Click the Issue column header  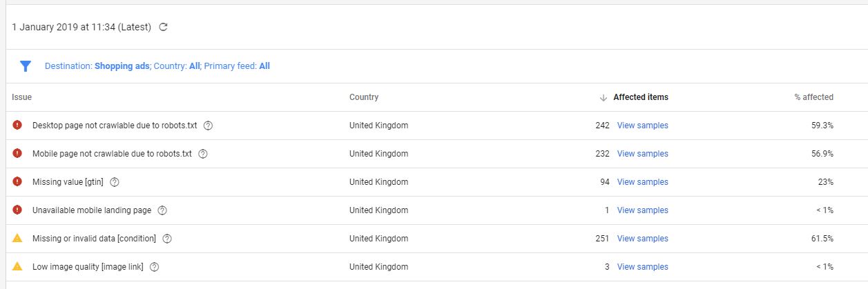coord(22,97)
